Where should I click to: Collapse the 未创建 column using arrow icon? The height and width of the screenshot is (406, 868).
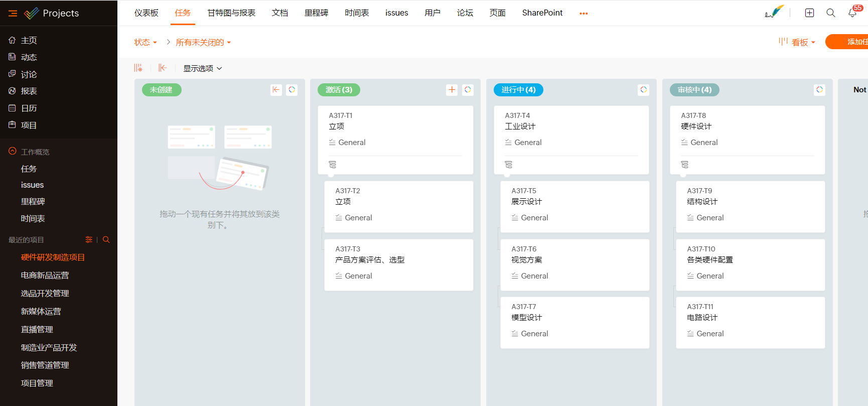(276, 90)
